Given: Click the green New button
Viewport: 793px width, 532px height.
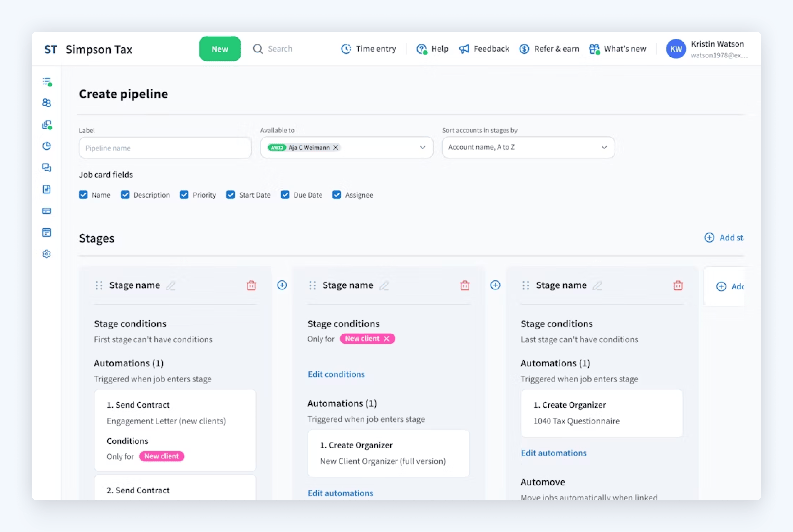Looking at the screenshot, I should pyautogui.click(x=220, y=49).
